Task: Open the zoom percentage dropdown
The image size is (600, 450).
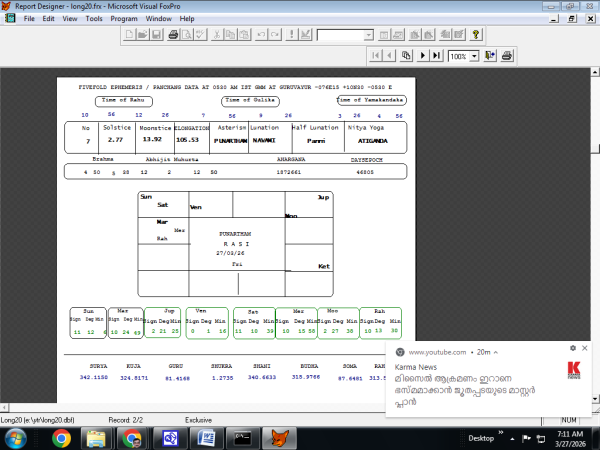Action: pos(474,56)
